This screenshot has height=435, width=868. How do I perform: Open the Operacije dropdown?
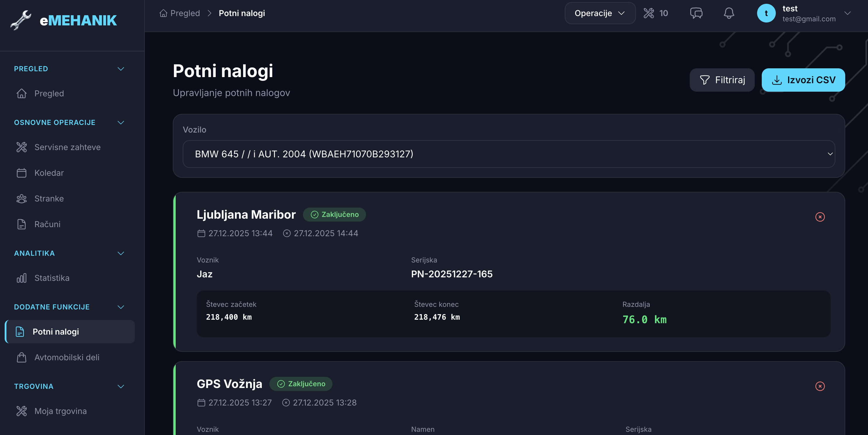pos(599,13)
